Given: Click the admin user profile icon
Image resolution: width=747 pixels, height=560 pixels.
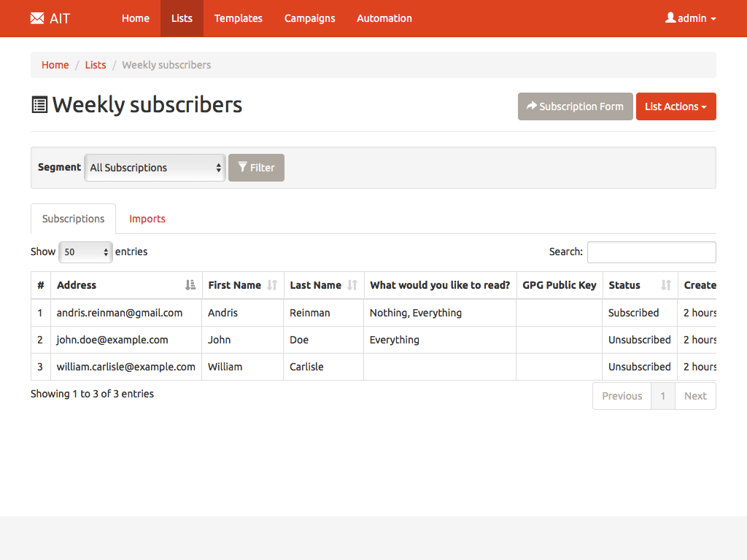Looking at the screenshot, I should coord(670,17).
